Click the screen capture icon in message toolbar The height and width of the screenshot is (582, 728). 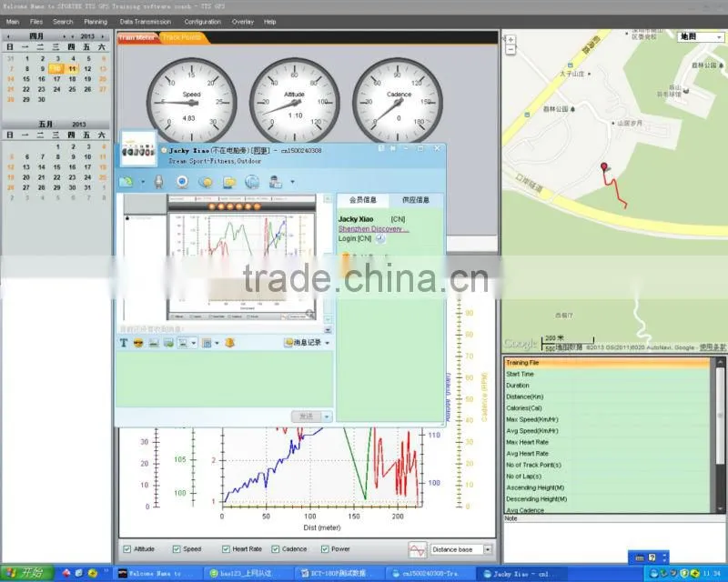coord(184,343)
